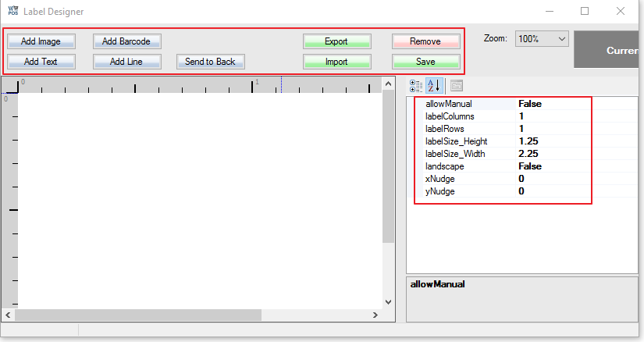Minimize the Label Designer window
The height and width of the screenshot is (342, 644).
pos(549,11)
